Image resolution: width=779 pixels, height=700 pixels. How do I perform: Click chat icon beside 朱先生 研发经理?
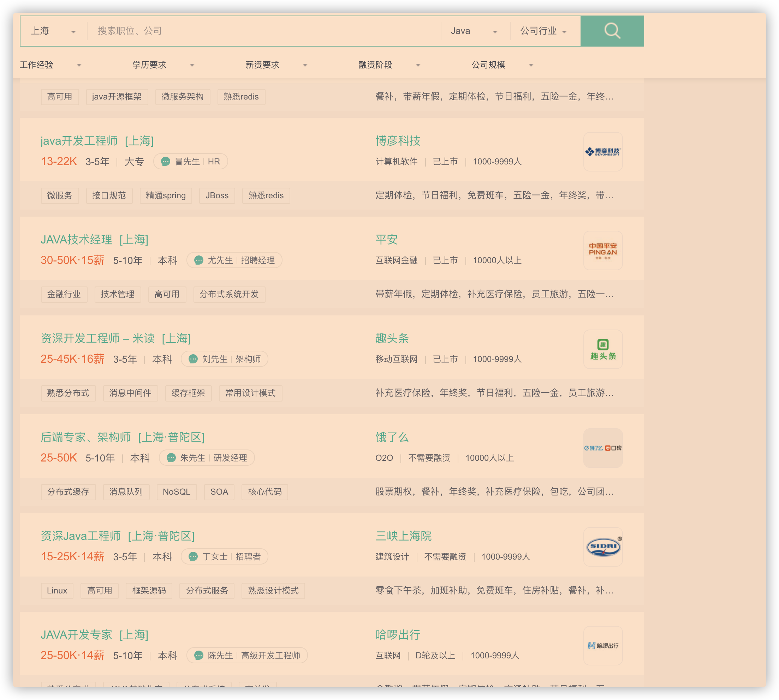coord(171,458)
